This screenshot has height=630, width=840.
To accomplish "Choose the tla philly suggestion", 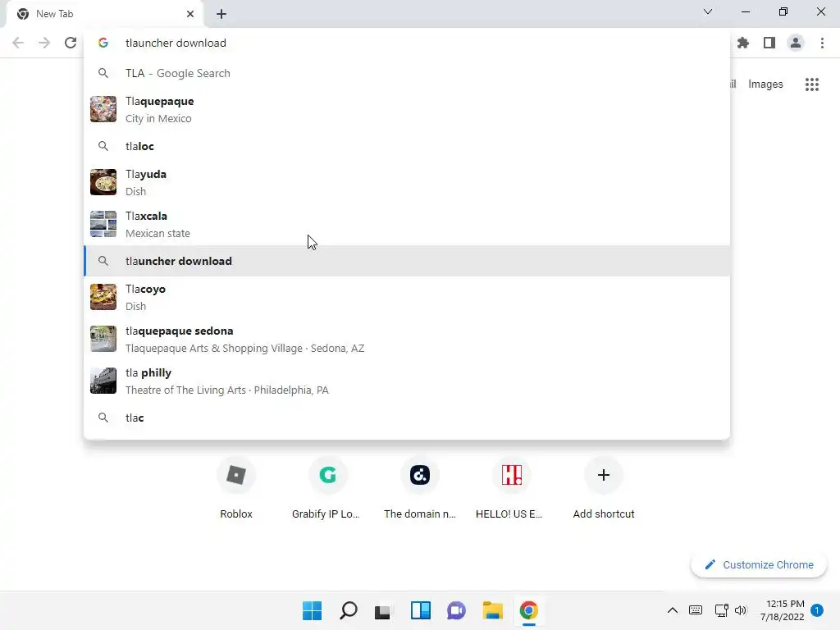I will (x=407, y=381).
